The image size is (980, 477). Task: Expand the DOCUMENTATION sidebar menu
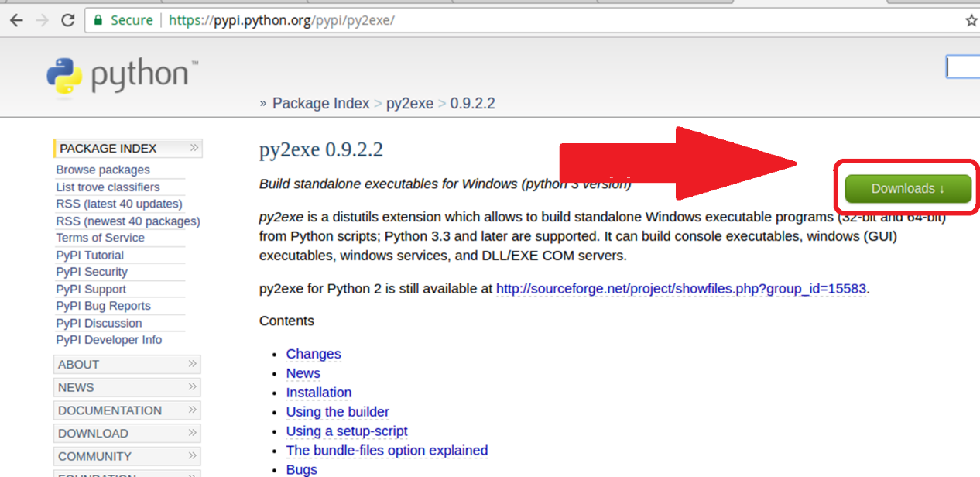click(127, 410)
